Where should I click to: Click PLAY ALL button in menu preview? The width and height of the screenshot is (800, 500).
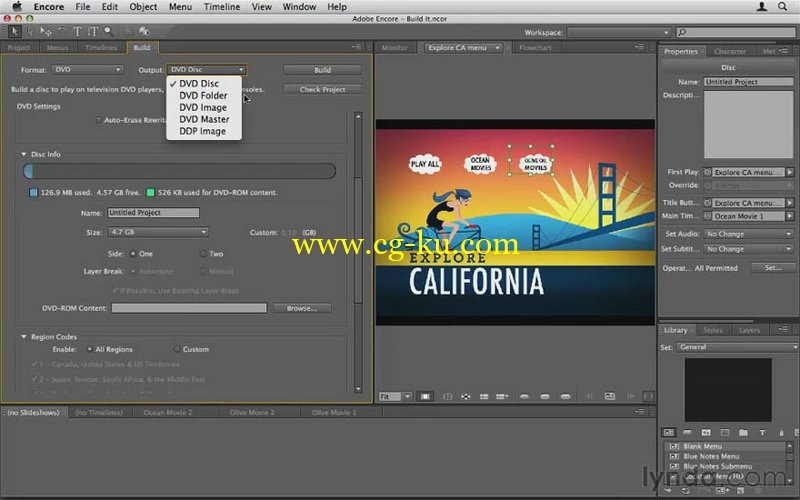[424, 164]
